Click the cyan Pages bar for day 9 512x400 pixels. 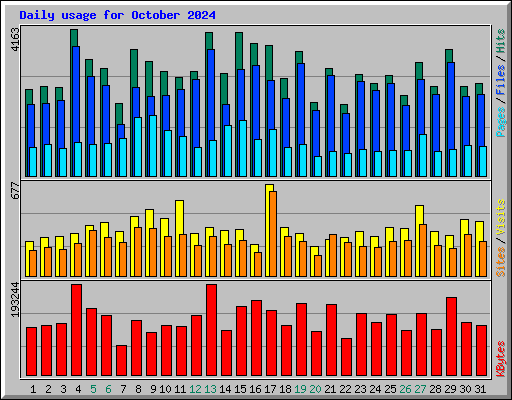153,146
